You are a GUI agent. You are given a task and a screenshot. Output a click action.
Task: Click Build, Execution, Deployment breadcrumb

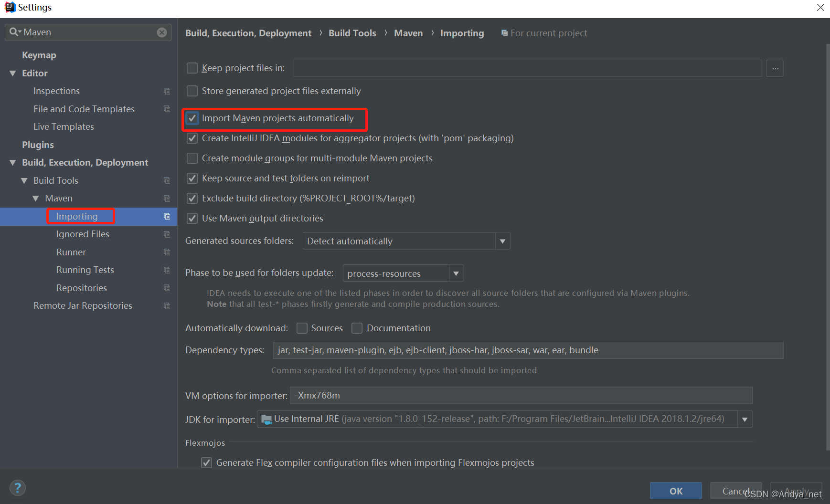point(248,33)
